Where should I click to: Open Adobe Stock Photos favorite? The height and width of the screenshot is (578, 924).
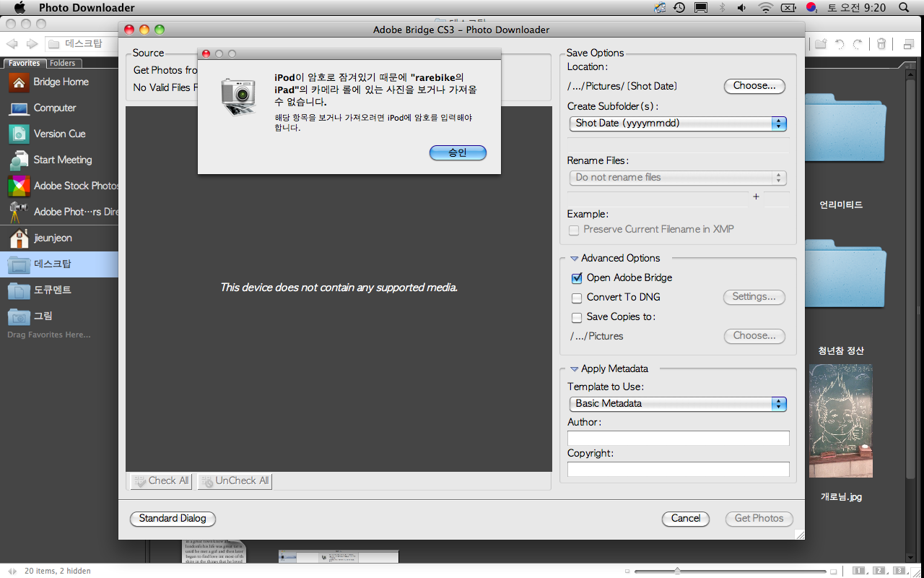tap(19, 186)
